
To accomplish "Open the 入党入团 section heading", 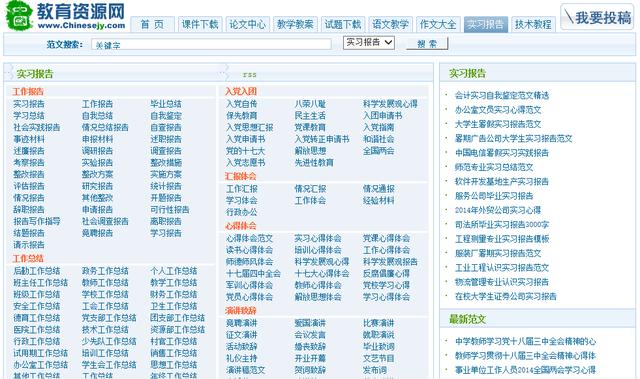I will (x=241, y=91).
